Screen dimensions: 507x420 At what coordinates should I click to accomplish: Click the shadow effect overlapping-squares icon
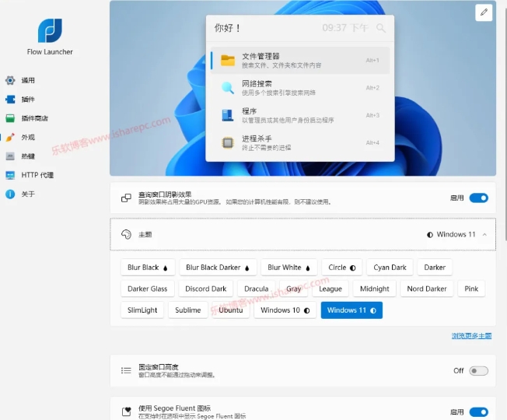click(x=126, y=198)
